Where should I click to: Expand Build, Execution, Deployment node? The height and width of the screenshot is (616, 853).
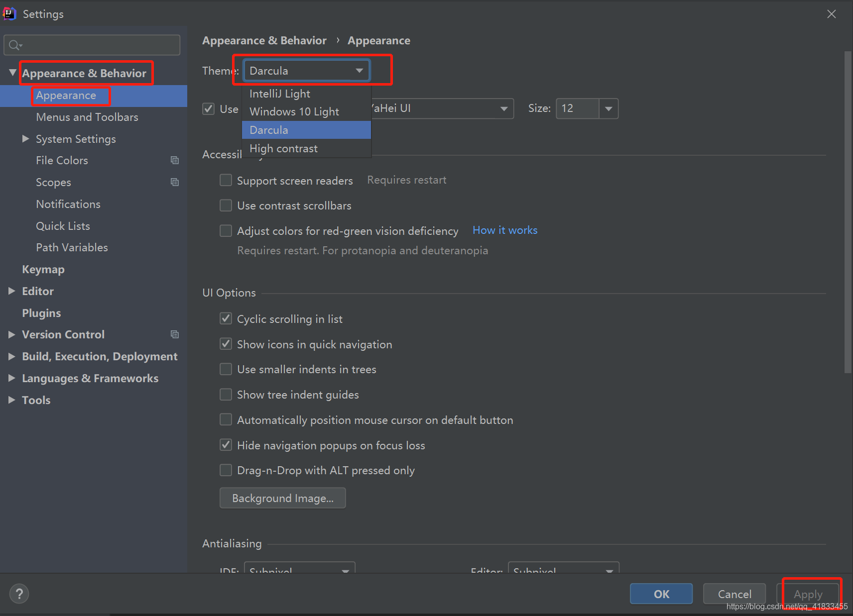[x=12, y=356]
